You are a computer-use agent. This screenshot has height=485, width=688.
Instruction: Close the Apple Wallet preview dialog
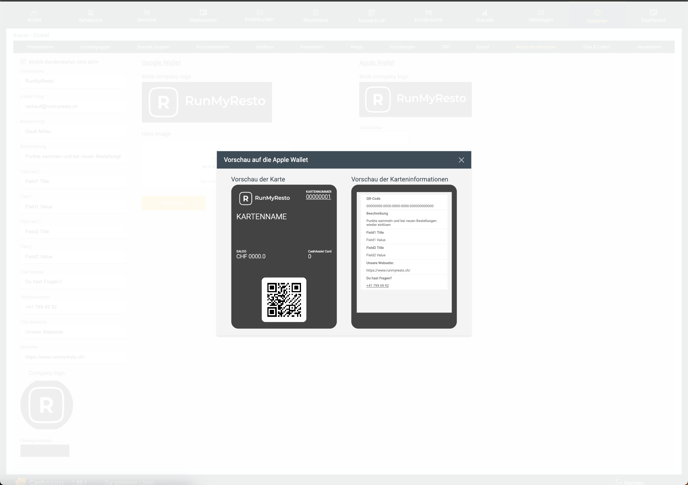click(461, 160)
